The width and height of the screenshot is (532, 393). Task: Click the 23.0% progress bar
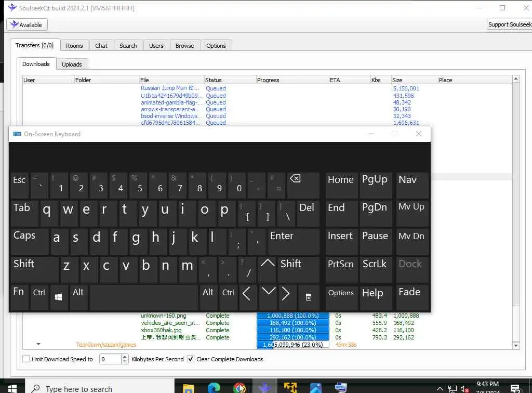[x=293, y=345]
